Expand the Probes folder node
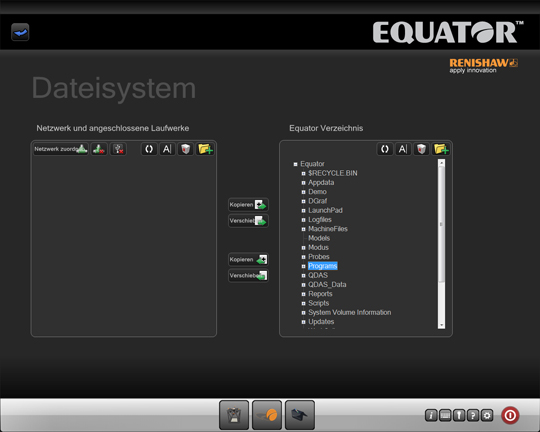 click(x=303, y=257)
